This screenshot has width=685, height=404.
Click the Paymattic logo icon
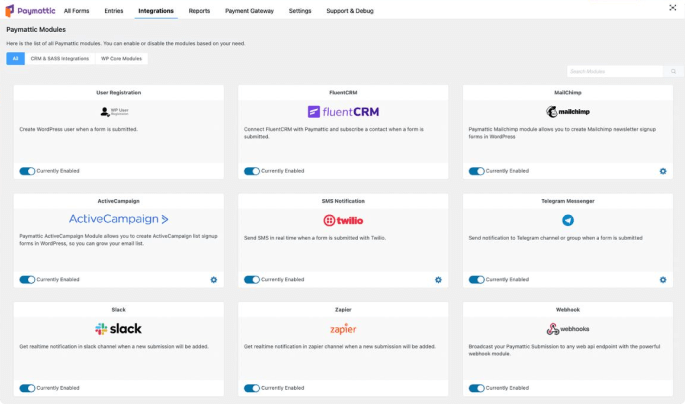(10, 10)
